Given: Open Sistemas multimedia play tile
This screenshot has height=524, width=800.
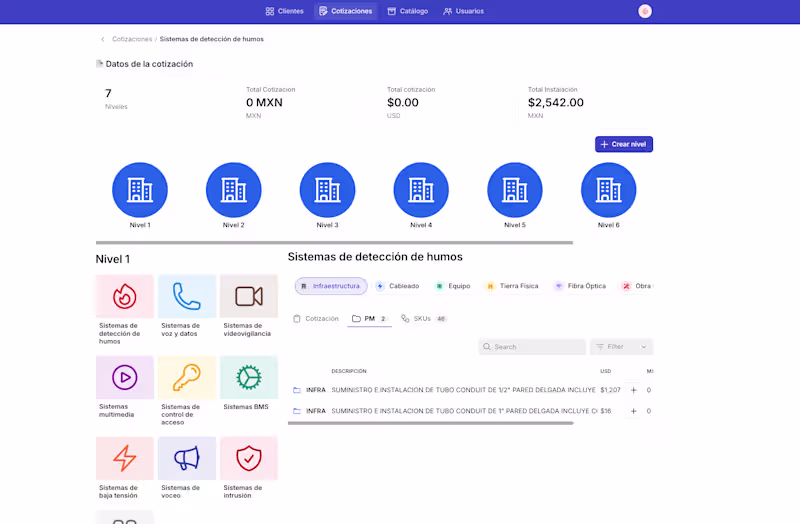Looking at the screenshot, I should pos(124,378).
